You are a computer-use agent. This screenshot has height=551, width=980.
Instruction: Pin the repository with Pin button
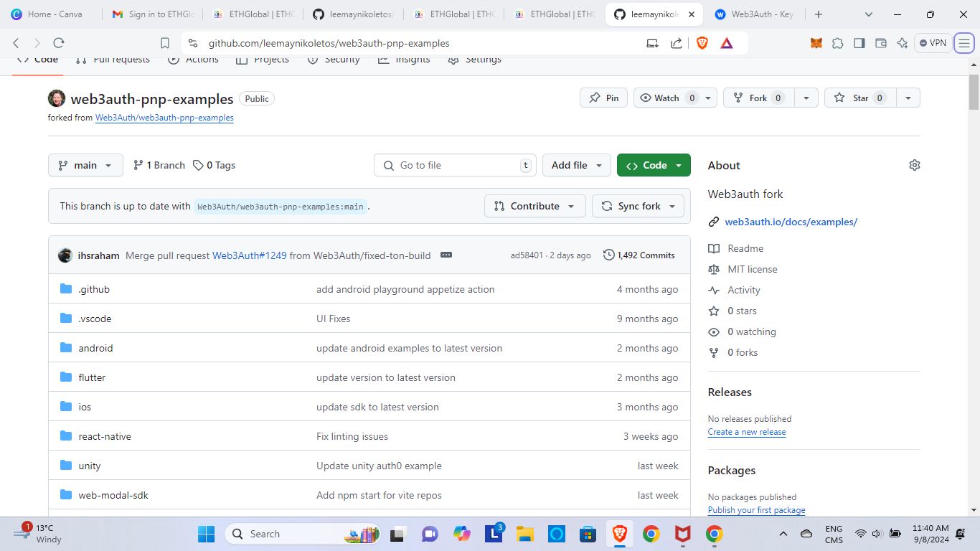pos(603,98)
